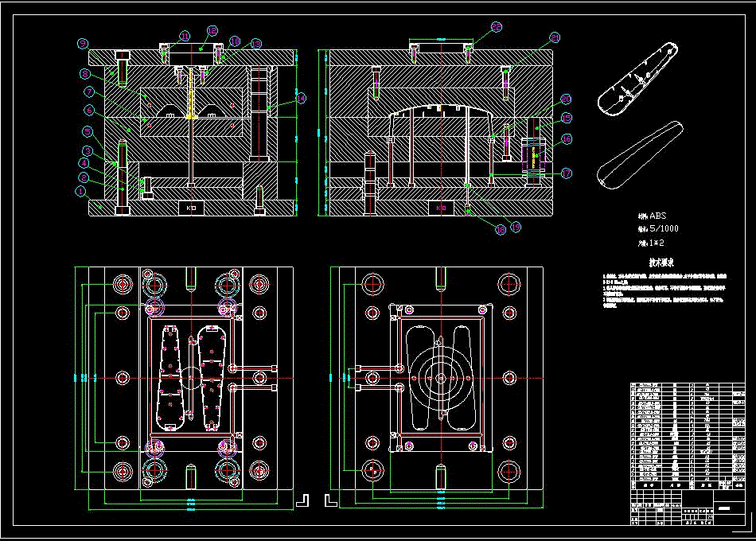The height and width of the screenshot is (541, 756).
Task: Select part balloon number 7
Action: pos(88,92)
